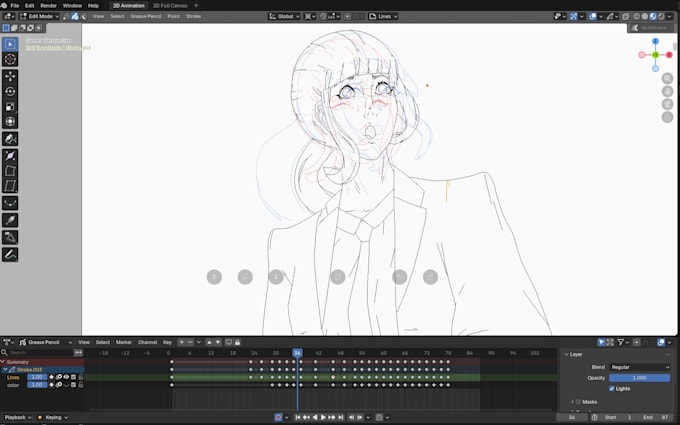Select the Shear tool
The image size is (680, 425).
tap(10, 186)
